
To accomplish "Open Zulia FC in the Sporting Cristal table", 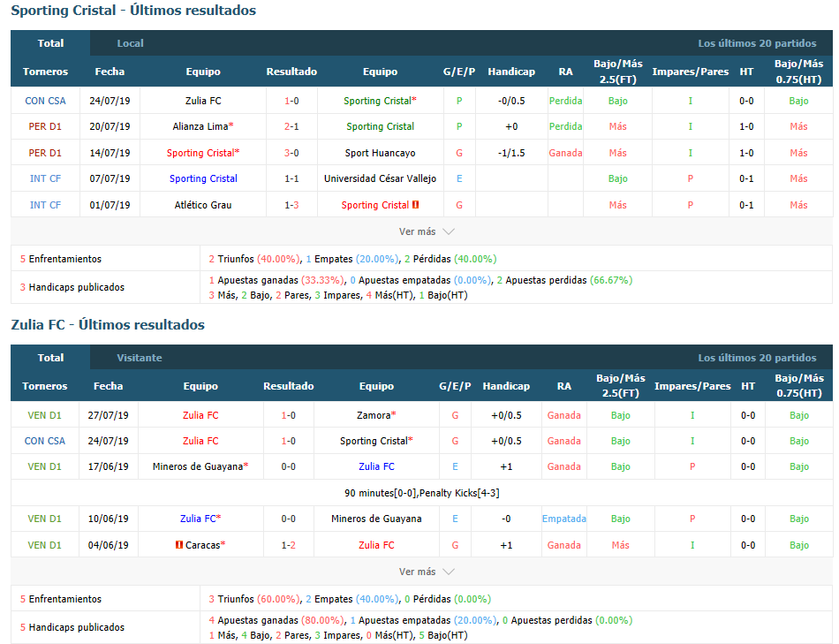I will click(x=203, y=101).
